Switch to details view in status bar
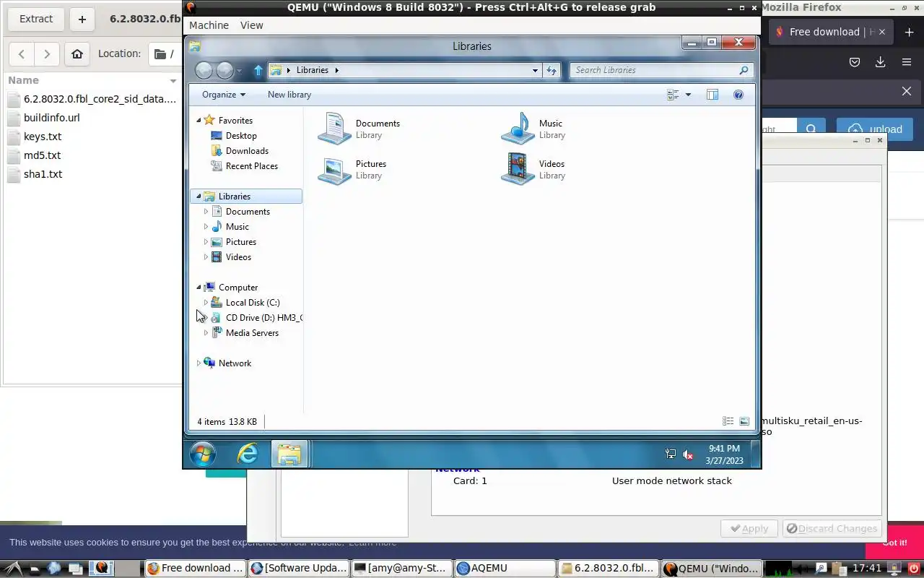Image resolution: width=924 pixels, height=578 pixels. [x=728, y=421]
